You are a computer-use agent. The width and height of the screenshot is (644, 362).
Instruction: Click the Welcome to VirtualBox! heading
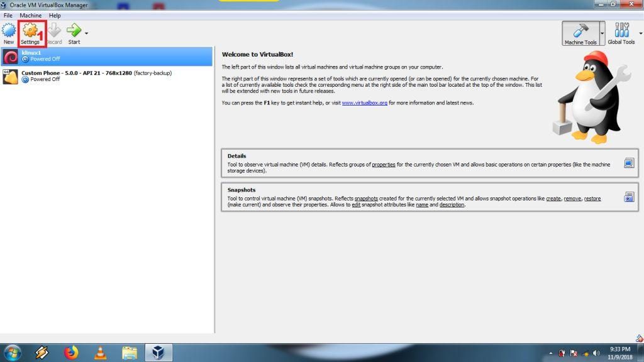click(257, 54)
